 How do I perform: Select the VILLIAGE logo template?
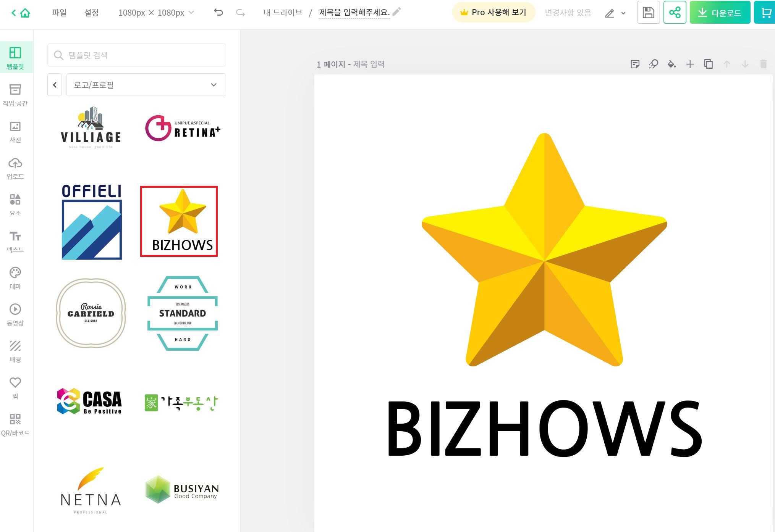point(91,128)
